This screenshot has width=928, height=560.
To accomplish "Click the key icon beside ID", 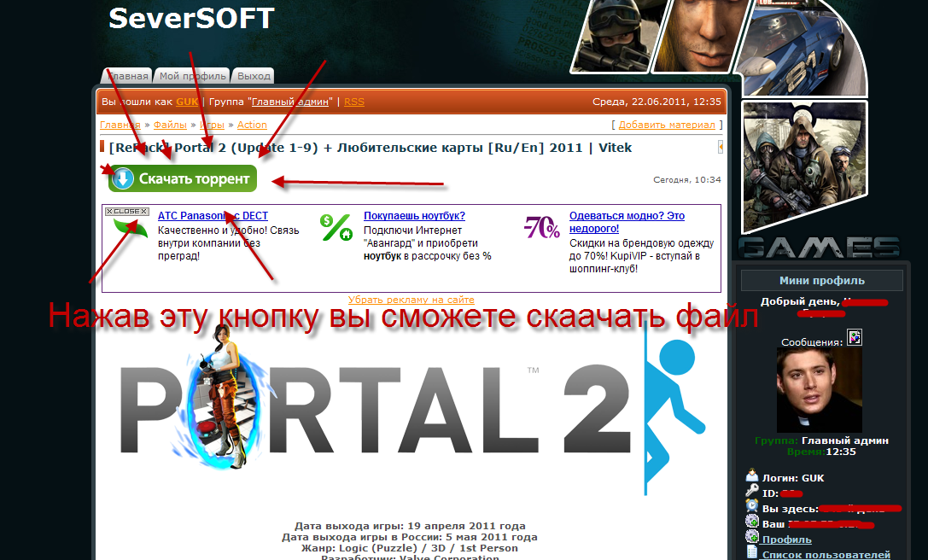I will [x=751, y=491].
